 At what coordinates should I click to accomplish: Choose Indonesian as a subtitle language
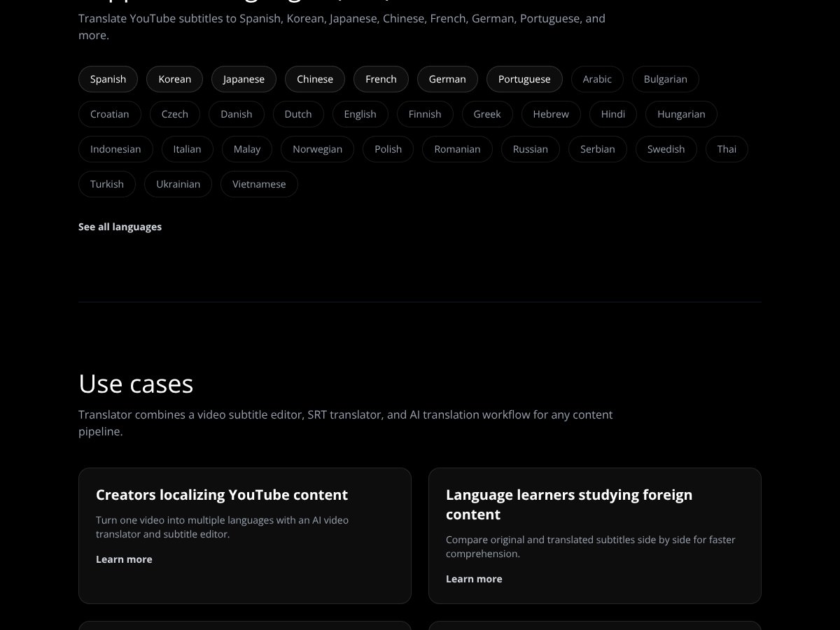point(115,149)
